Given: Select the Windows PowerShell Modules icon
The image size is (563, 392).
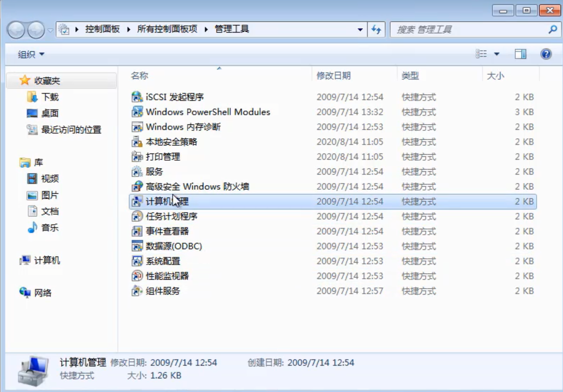Looking at the screenshot, I should click(x=137, y=112).
